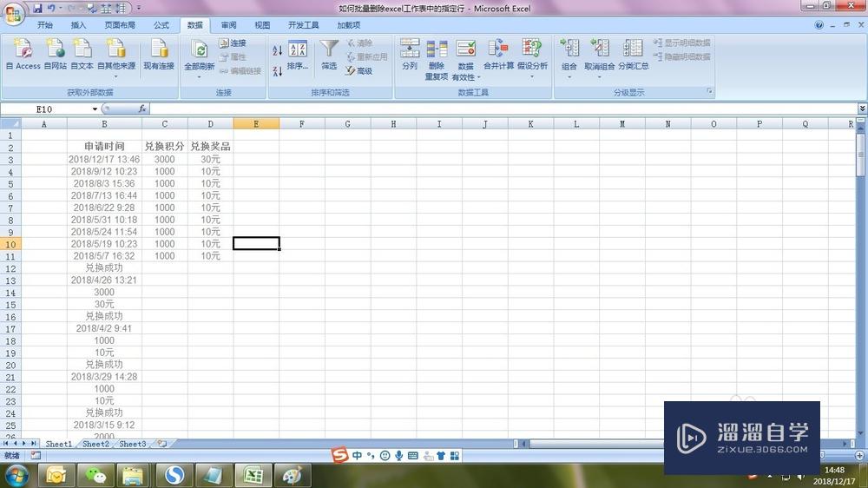The image size is (868, 488).
Task: Click the Select All corner button
Action: pos(10,124)
